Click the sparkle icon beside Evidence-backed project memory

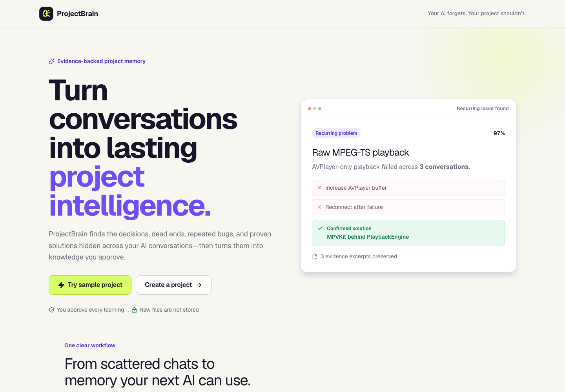tap(51, 62)
